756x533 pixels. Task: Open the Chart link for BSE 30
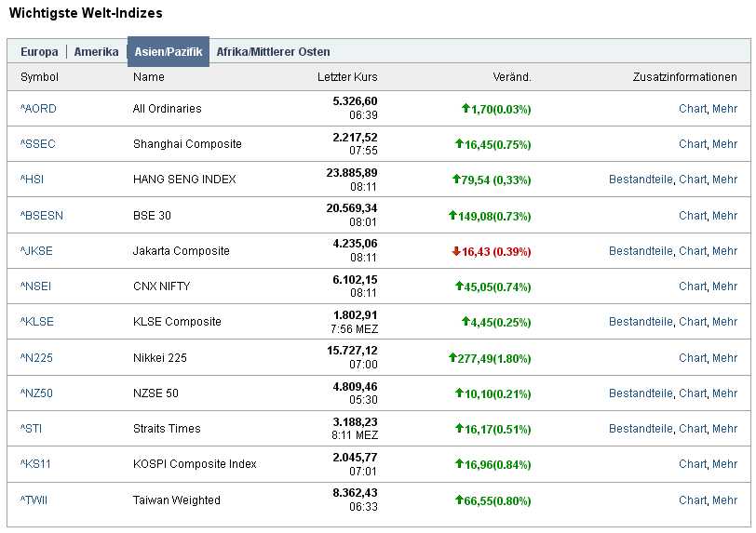coord(693,216)
